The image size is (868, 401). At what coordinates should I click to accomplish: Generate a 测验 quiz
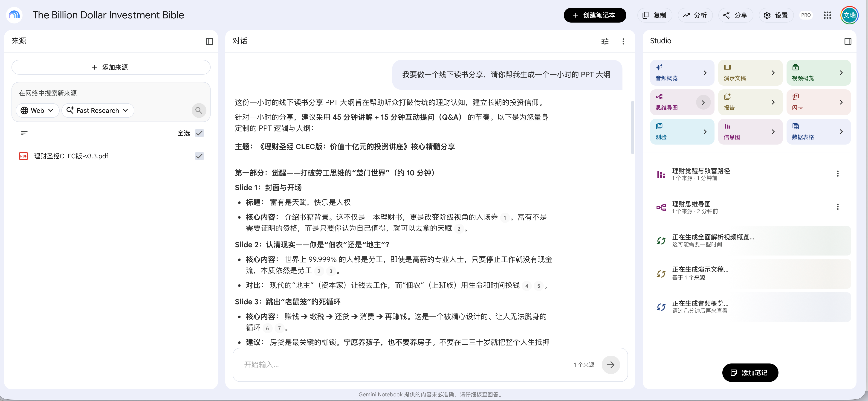(682, 132)
